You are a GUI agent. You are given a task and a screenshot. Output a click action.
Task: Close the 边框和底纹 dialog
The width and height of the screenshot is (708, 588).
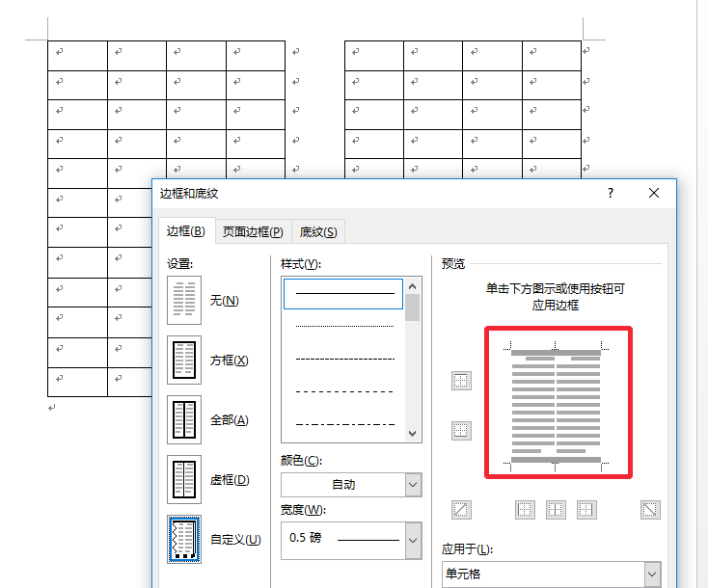[653, 193]
